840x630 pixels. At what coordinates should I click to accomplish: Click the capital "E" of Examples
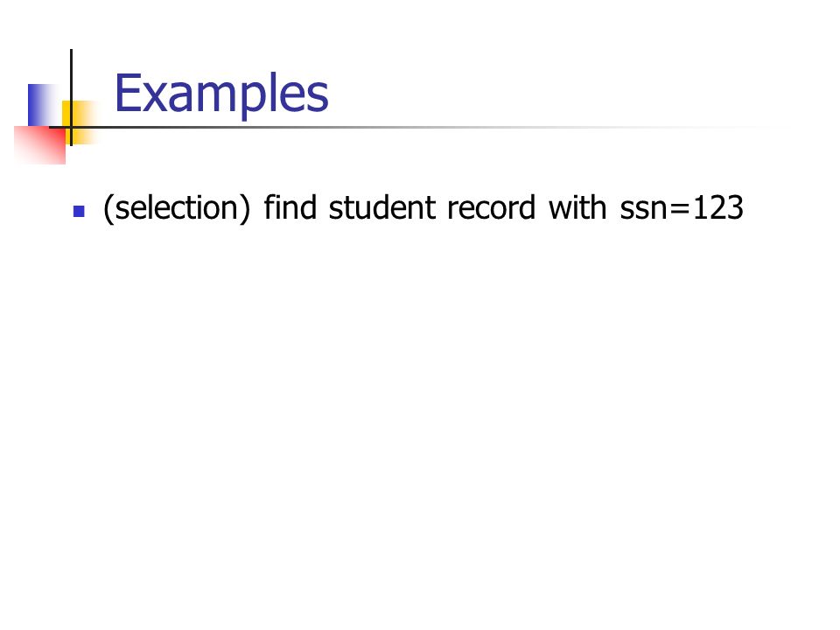click(128, 94)
